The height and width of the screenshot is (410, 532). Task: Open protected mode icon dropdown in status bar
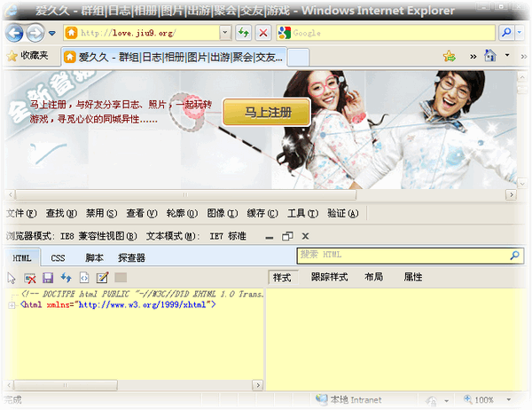click(x=447, y=401)
